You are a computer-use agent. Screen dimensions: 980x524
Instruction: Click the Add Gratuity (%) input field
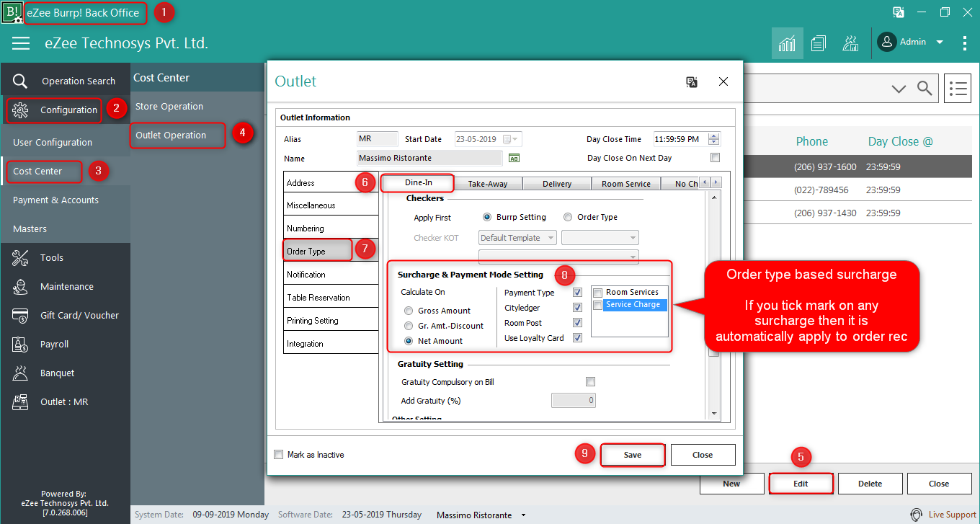574,400
